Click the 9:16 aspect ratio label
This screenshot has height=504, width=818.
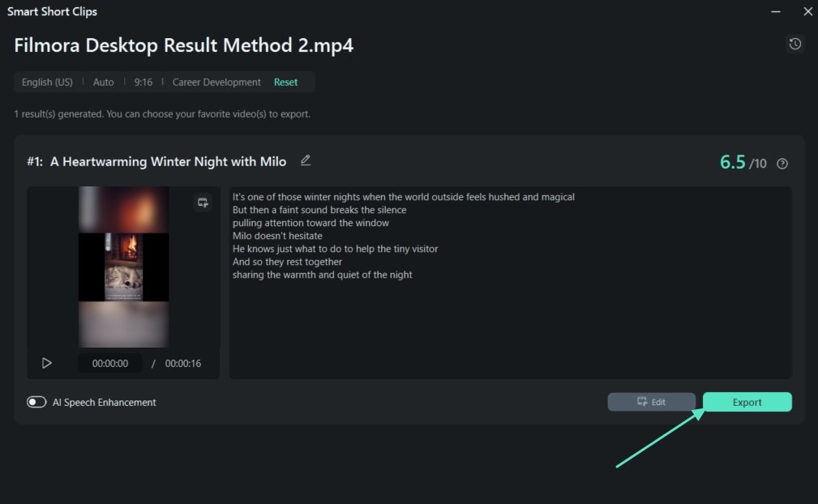click(x=143, y=83)
